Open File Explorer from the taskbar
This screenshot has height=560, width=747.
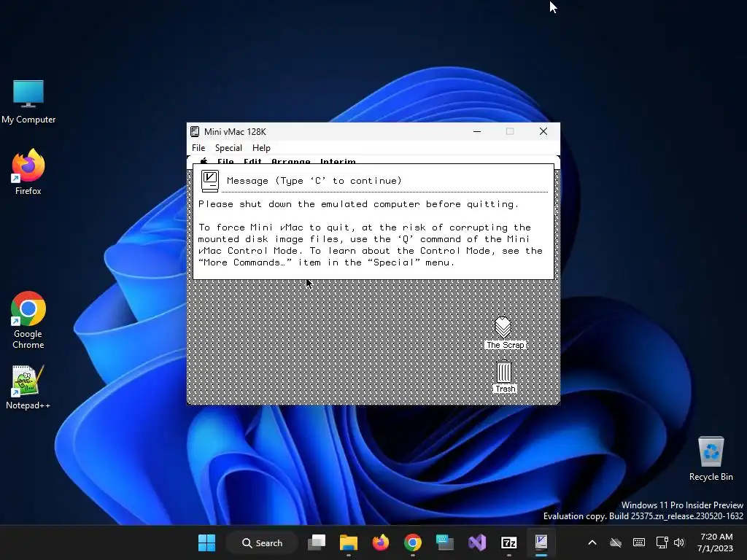(348, 542)
